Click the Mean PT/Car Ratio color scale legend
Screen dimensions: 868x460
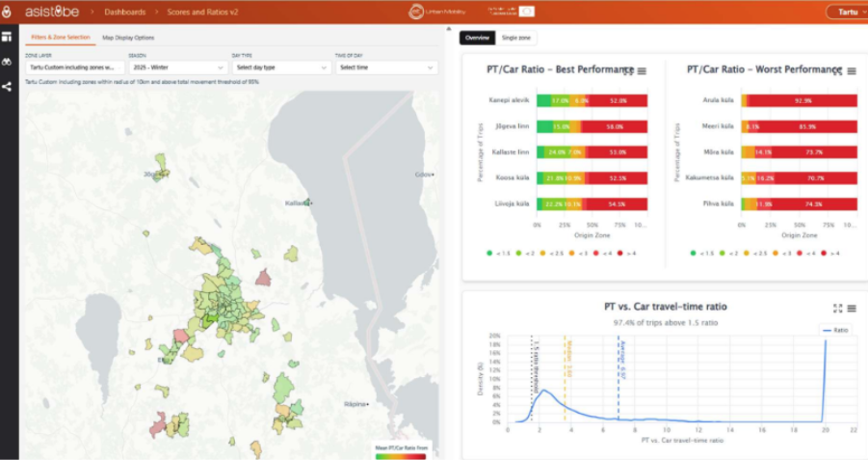[401, 451]
